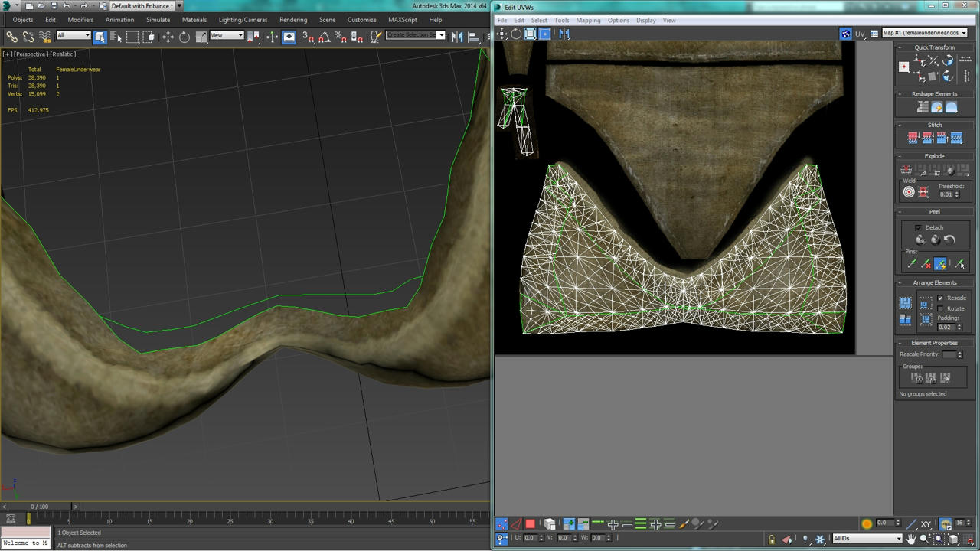Open the Map #1 texture dropdown
980x551 pixels.
point(924,33)
